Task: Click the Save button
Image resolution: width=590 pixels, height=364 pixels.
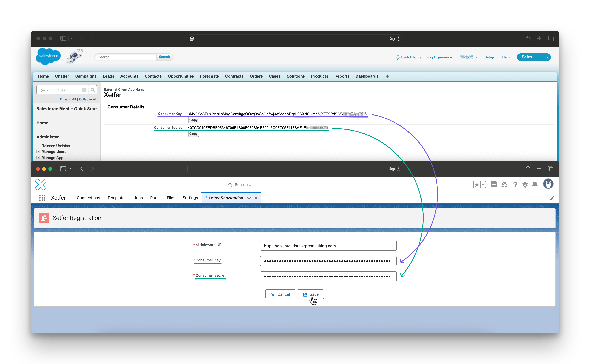Action: coord(311,294)
